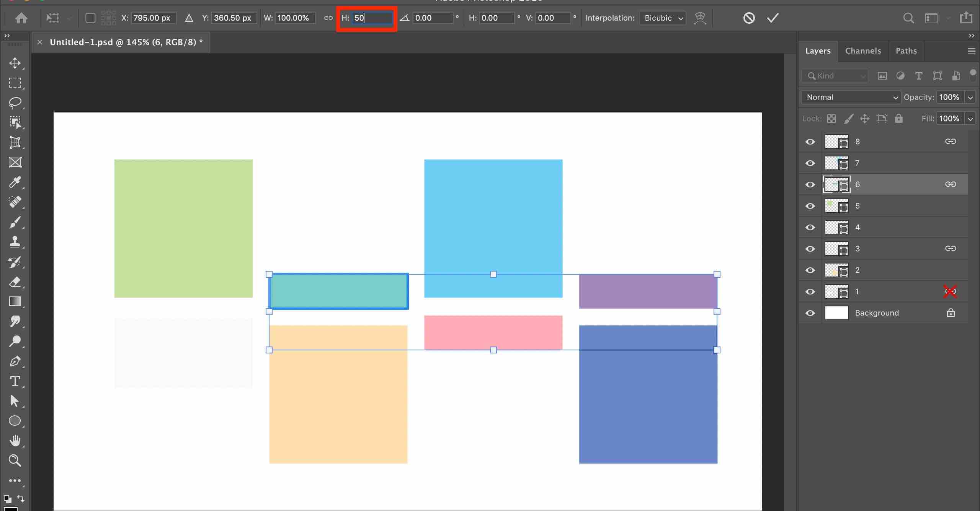This screenshot has height=511, width=980.
Task: Select the Lasso tool
Action: (15, 103)
